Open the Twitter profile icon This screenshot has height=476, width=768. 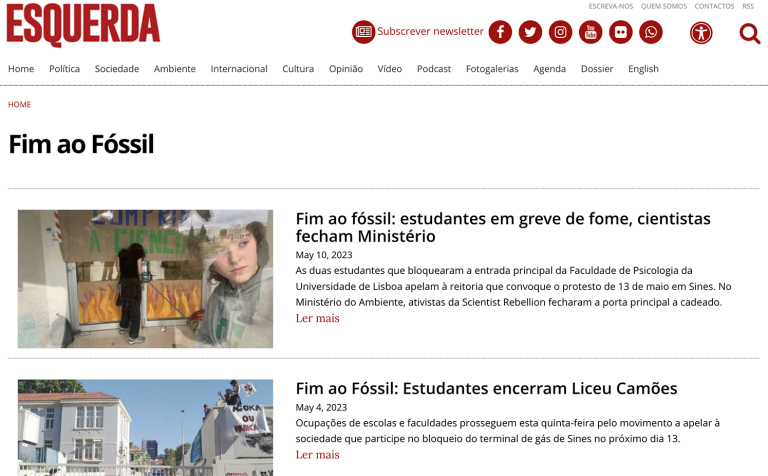click(x=530, y=32)
